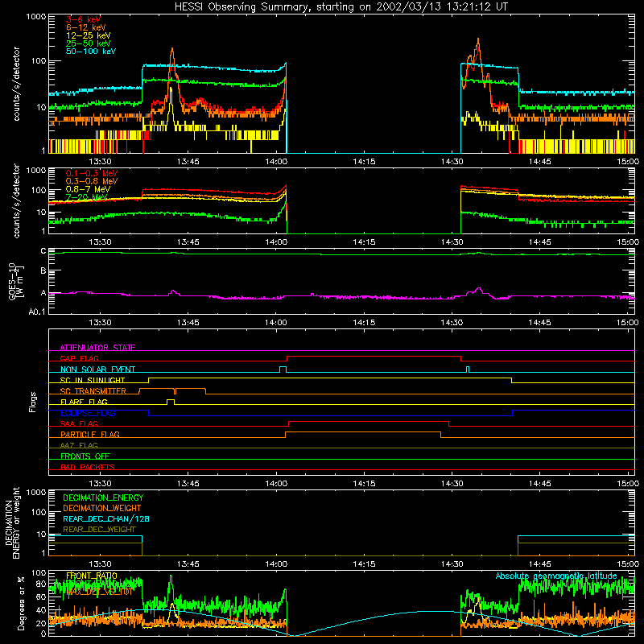Click the vertical Flags axis title
Image resolution: width=644 pixels, height=644 pixels.
pos(33,402)
